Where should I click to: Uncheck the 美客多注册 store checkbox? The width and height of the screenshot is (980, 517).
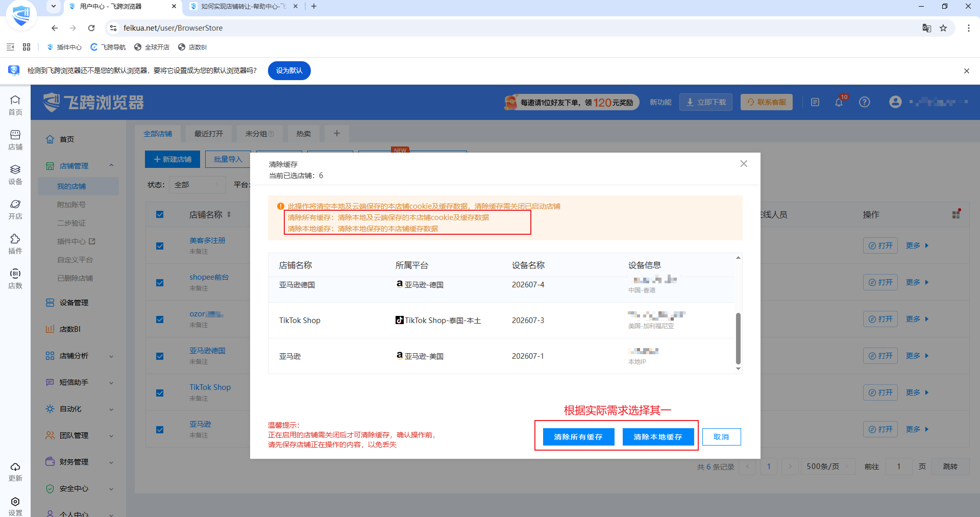click(160, 246)
